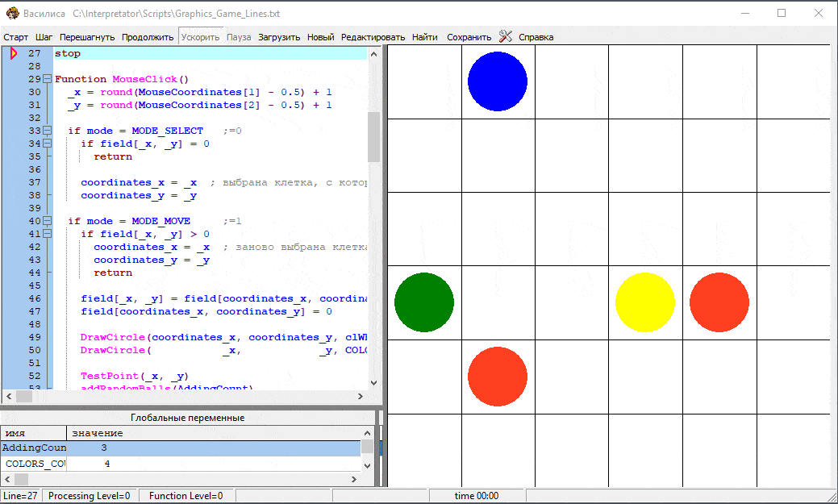This screenshot has height=504, width=838.
Task: Select the yellow ball on the board
Action: [644, 302]
